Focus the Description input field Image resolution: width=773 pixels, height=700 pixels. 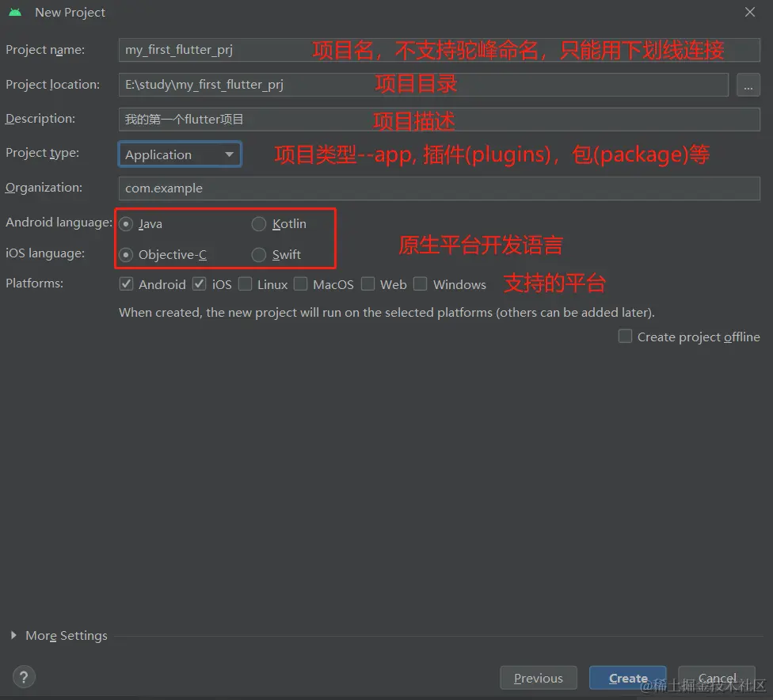pos(440,120)
